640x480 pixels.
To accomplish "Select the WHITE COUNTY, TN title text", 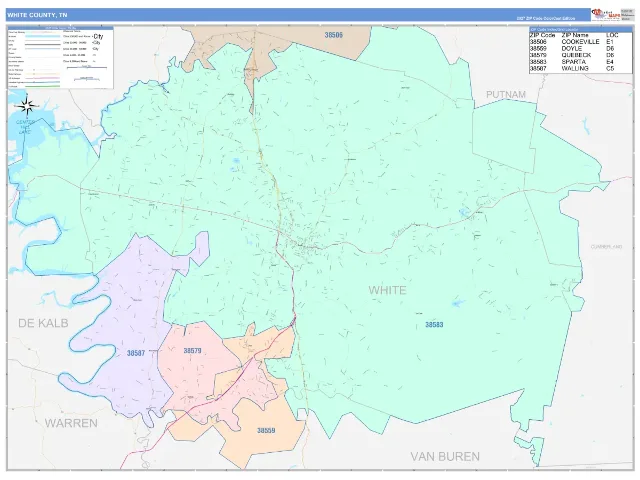I will point(37,15).
